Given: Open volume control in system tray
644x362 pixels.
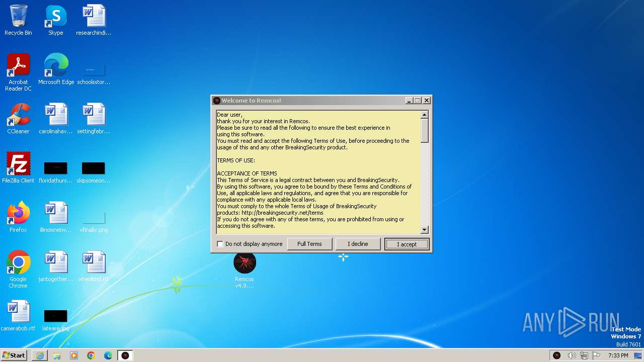Looking at the screenshot, I should (x=572, y=355).
